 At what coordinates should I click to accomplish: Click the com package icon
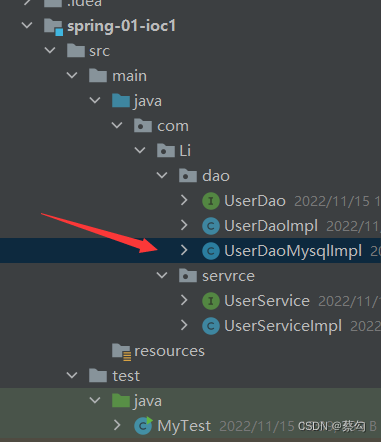click(x=143, y=126)
